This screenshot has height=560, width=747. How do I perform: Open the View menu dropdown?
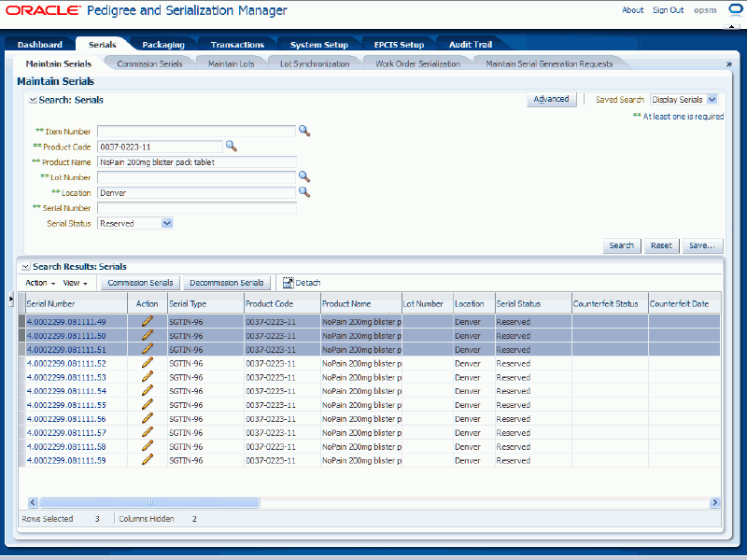click(x=76, y=283)
